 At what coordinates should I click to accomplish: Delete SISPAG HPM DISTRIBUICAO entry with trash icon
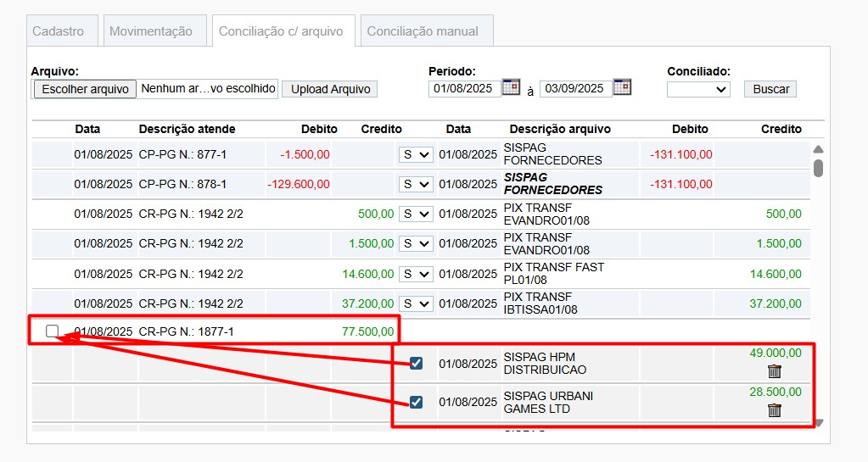(775, 371)
